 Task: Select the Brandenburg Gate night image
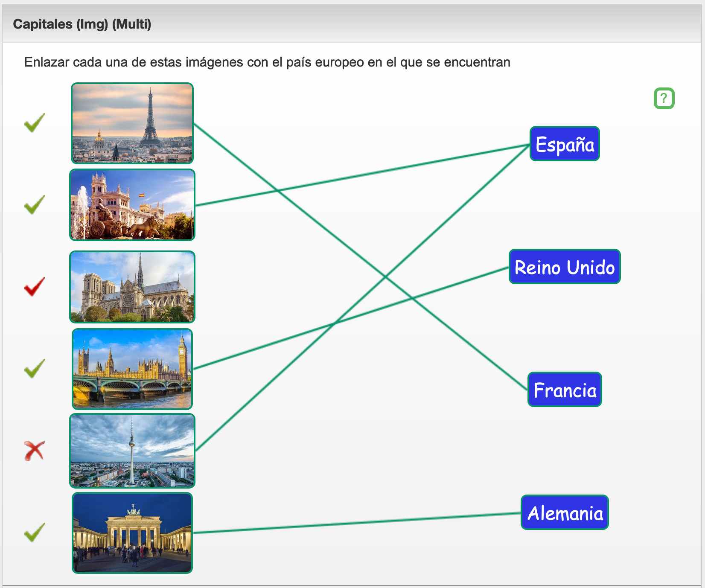pos(132,533)
